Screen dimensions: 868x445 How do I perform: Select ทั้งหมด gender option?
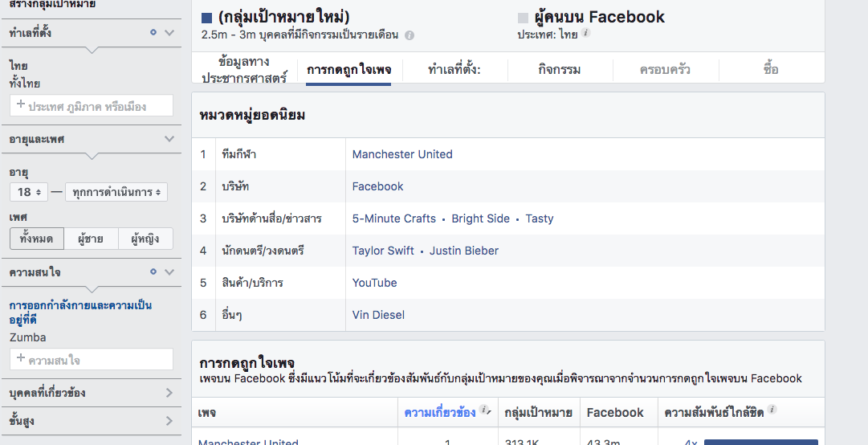(x=37, y=239)
